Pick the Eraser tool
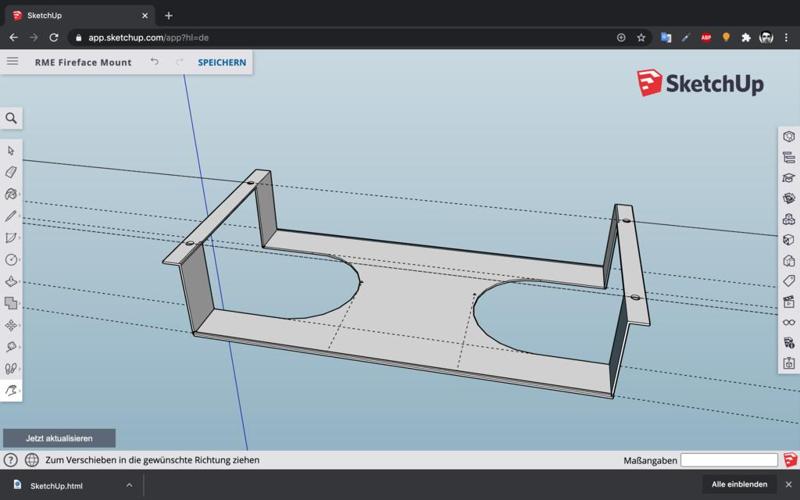This screenshot has height=500, width=800. coord(11,172)
